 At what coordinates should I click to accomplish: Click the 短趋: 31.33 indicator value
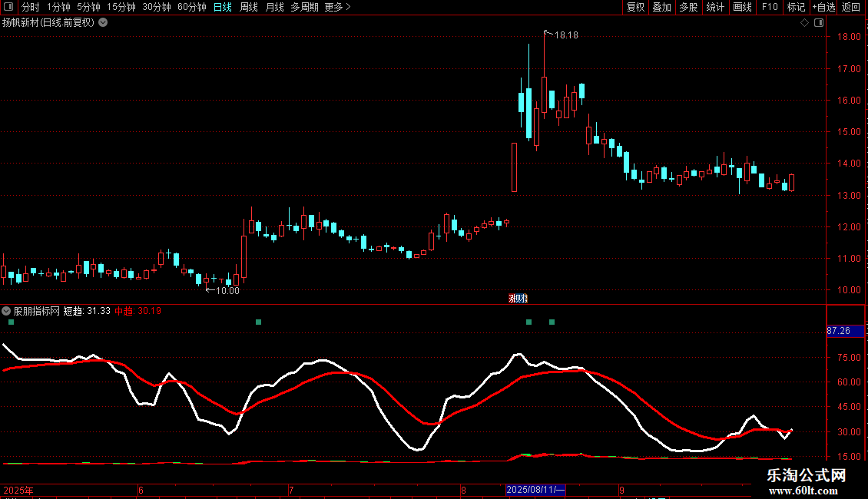coord(87,311)
